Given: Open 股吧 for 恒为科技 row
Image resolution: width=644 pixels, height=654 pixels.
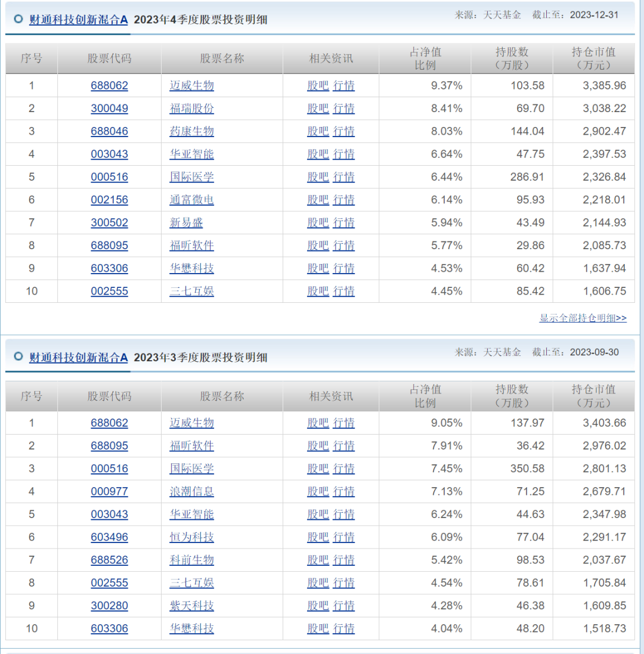Looking at the screenshot, I should [x=318, y=537].
